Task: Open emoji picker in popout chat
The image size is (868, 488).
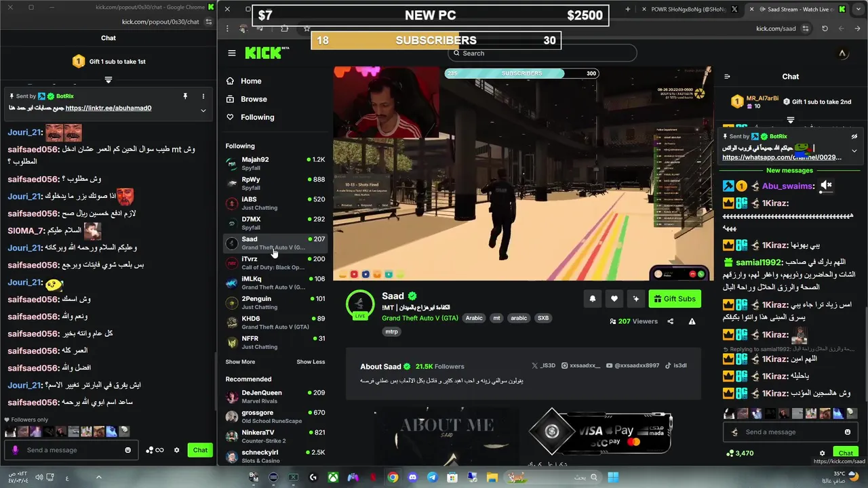Action: (127, 450)
